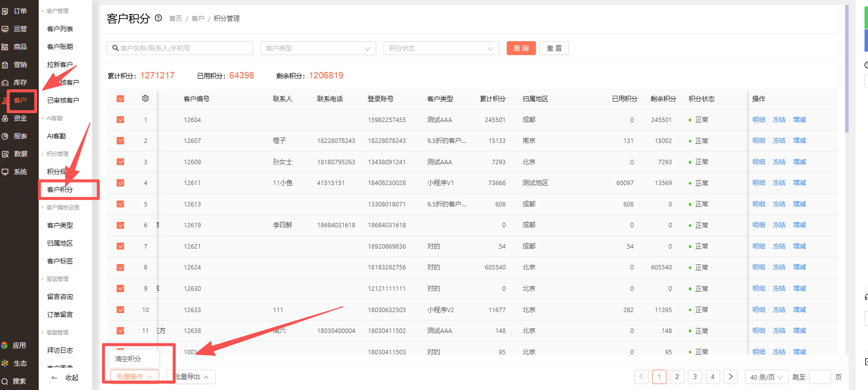Screen dimensions: 868x390
Task: Go to the previous page with the left arrow
Action: click(641, 377)
